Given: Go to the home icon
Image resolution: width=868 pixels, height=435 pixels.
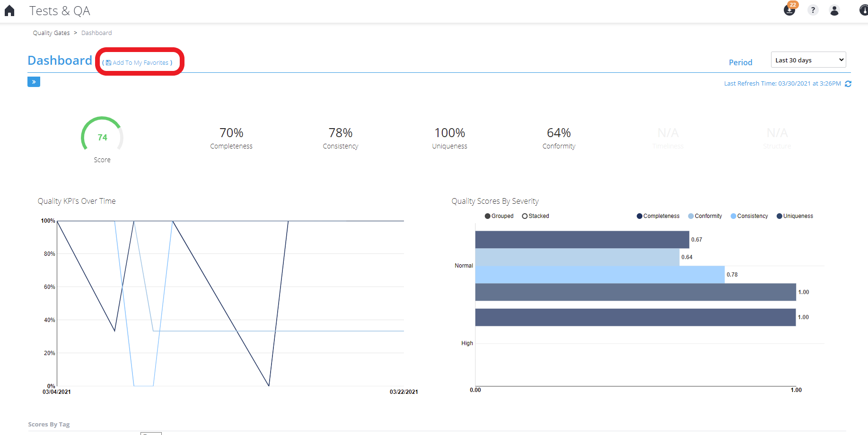Looking at the screenshot, I should pyautogui.click(x=9, y=11).
